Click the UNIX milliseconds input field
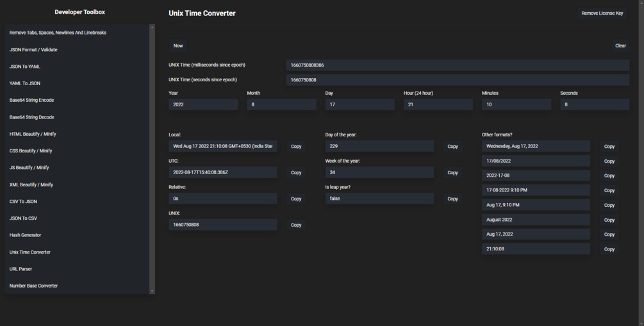The height and width of the screenshot is (326, 644). (x=458, y=65)
